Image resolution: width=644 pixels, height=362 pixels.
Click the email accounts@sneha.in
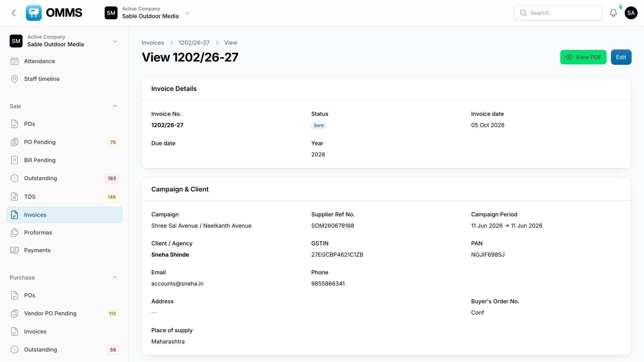pyautogui.click(x=177, y=284)
